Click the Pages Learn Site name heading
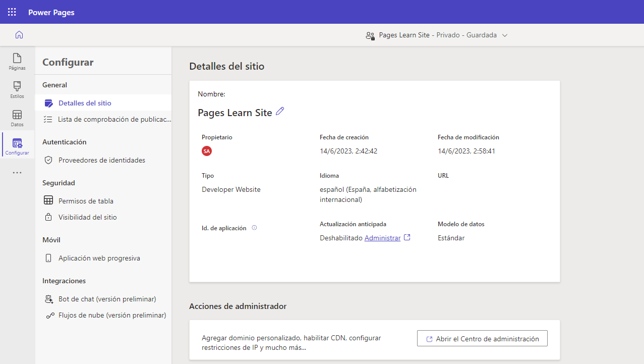The width and height of the screenshot is (644, 364). [235, 113]
